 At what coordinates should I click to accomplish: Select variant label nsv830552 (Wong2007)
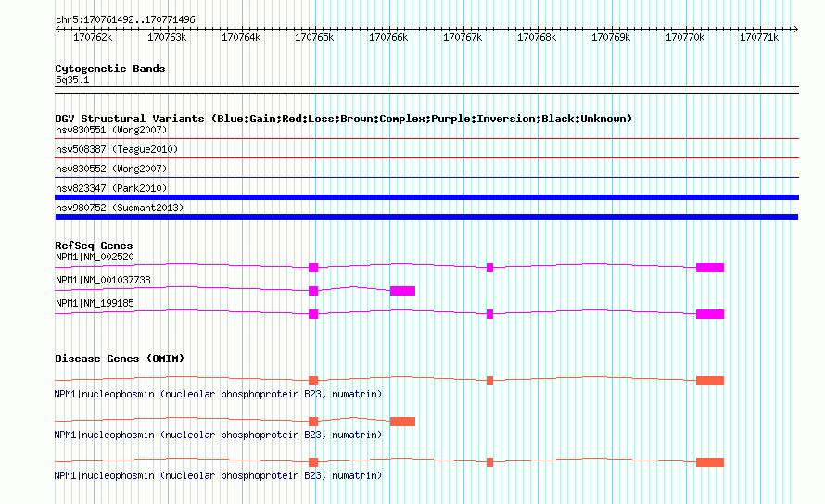111,169
